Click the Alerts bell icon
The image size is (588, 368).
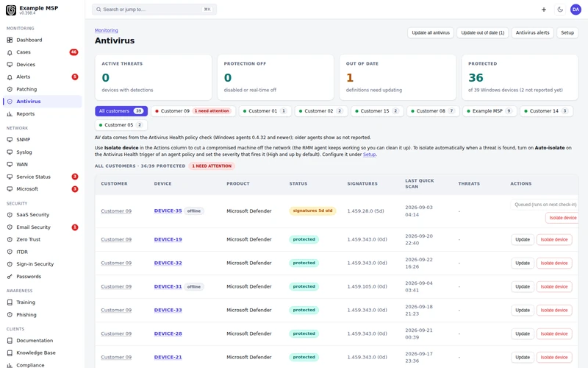point(10,77)
